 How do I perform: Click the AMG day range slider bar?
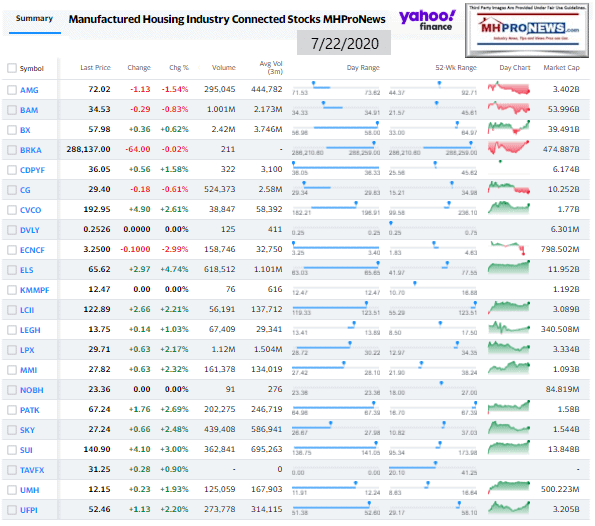point(335,87)
